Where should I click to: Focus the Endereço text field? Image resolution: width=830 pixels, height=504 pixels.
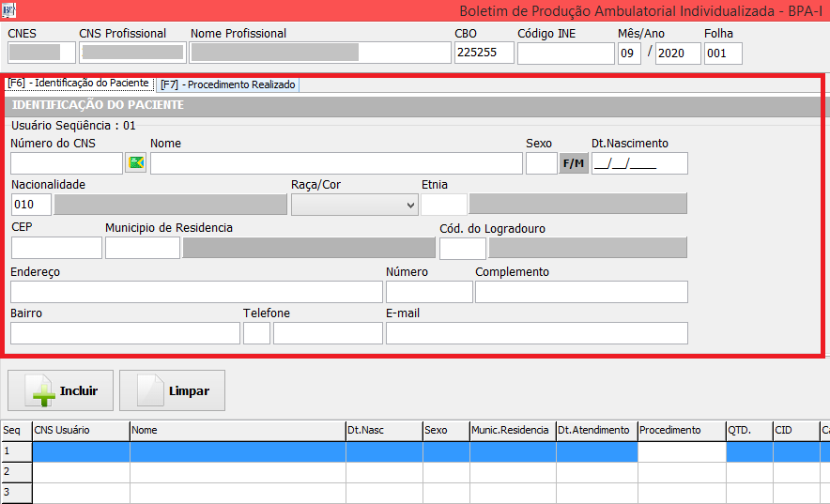coord(196,292)
